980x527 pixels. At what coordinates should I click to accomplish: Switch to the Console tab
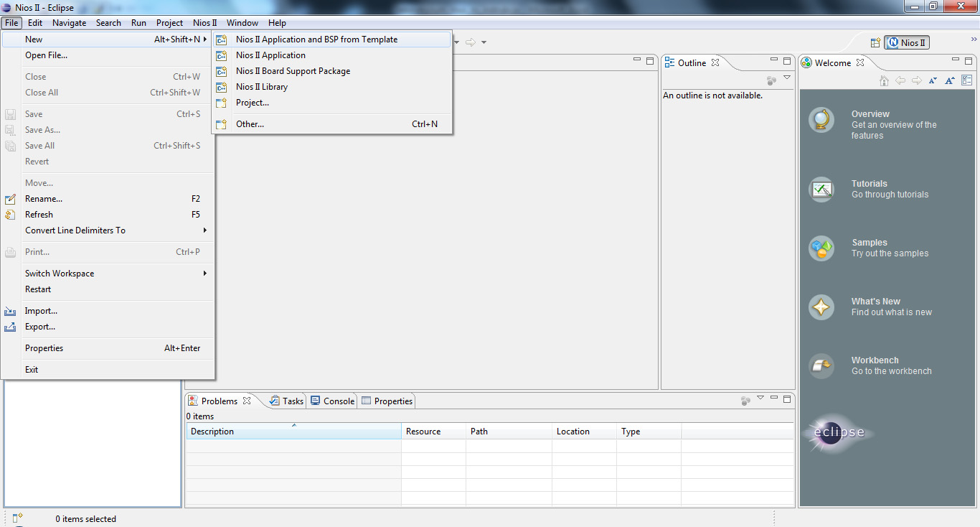click(332, 401)
